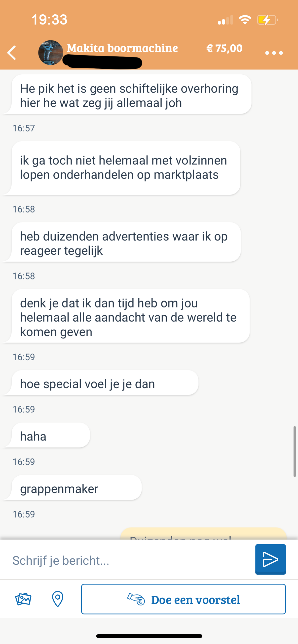
Task: Open the three-dots options menu
Action: (x=274, y=53)
